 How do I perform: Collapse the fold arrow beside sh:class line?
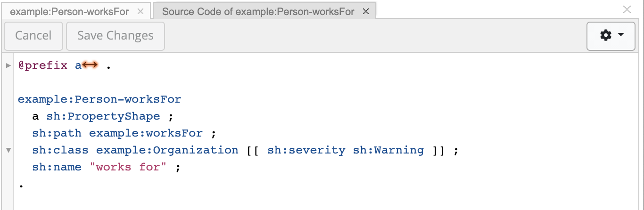pos(8,150)
